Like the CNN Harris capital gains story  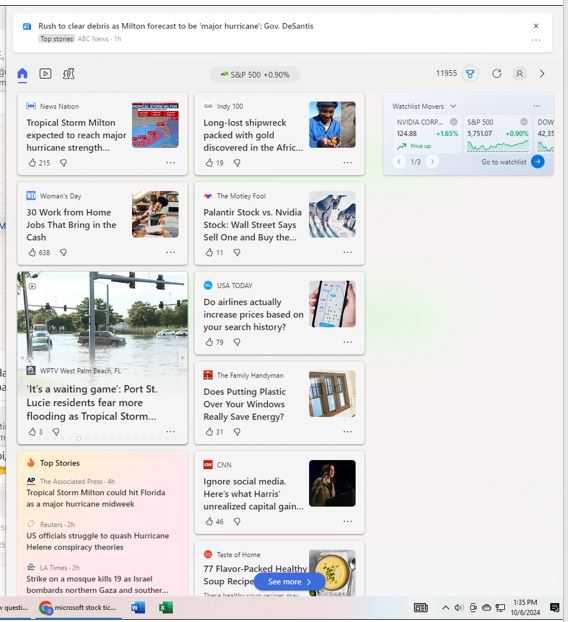[209, 521]
